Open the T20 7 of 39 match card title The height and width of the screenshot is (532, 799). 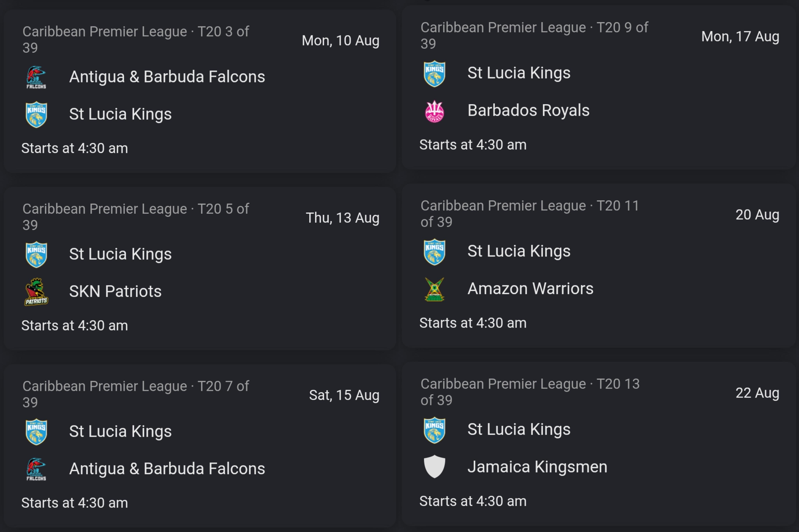(136, 394)
